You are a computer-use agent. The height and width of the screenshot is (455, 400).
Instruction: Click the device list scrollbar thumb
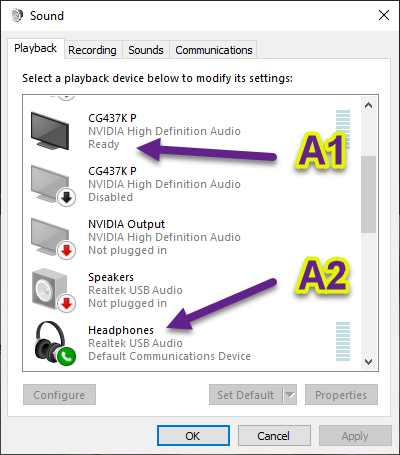[x=368, y=194]
